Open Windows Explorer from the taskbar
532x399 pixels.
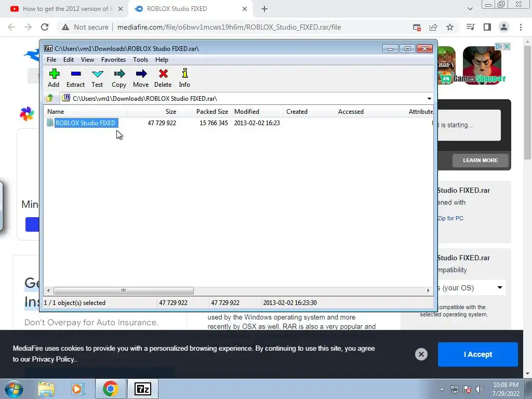46,389
